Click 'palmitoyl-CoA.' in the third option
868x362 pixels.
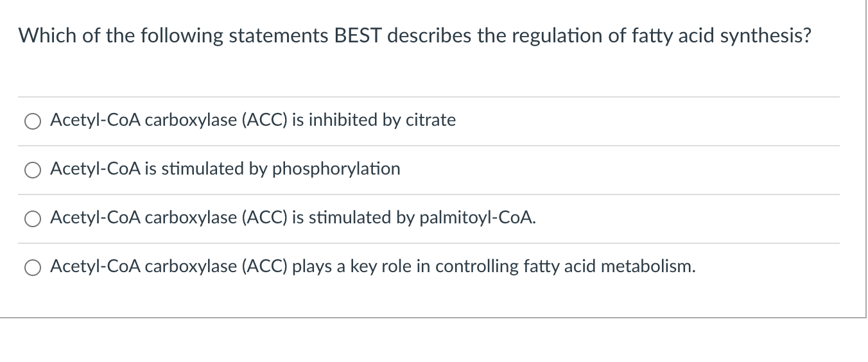pyautogui.click(x=478, y=218)
